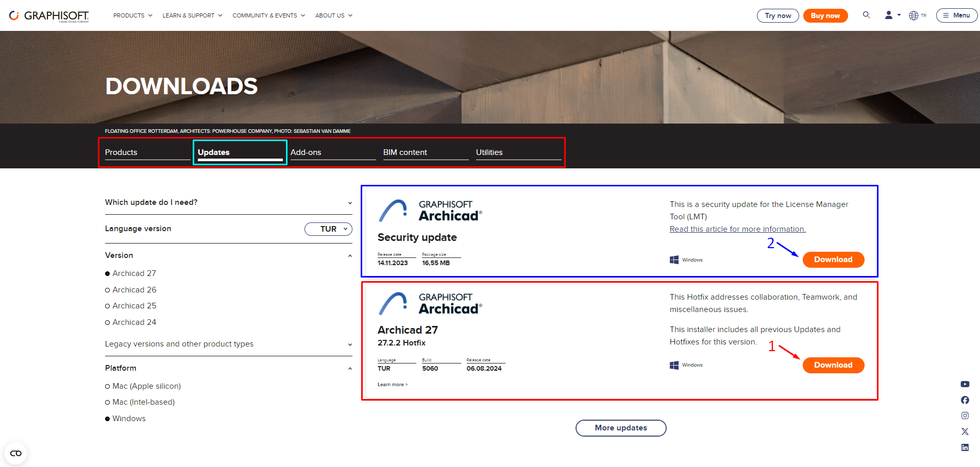
Task: Click the More updates button
Action: coord(621,428)
